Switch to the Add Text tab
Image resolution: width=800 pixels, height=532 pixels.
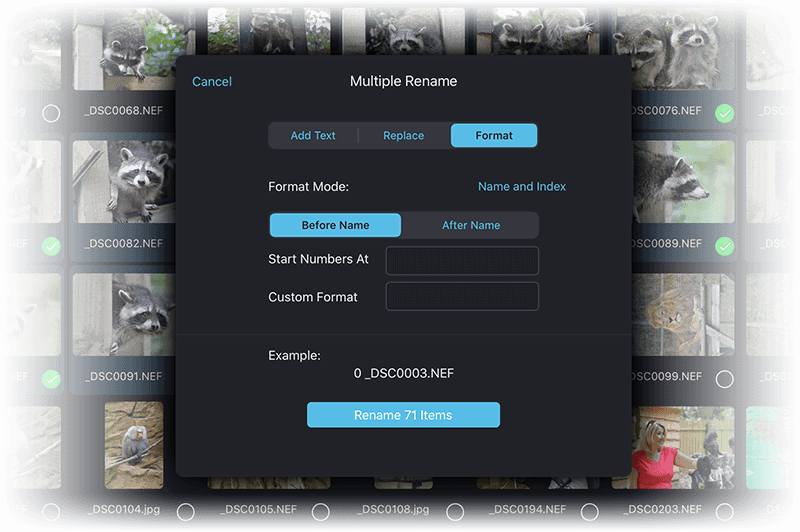tap(313, 136)
